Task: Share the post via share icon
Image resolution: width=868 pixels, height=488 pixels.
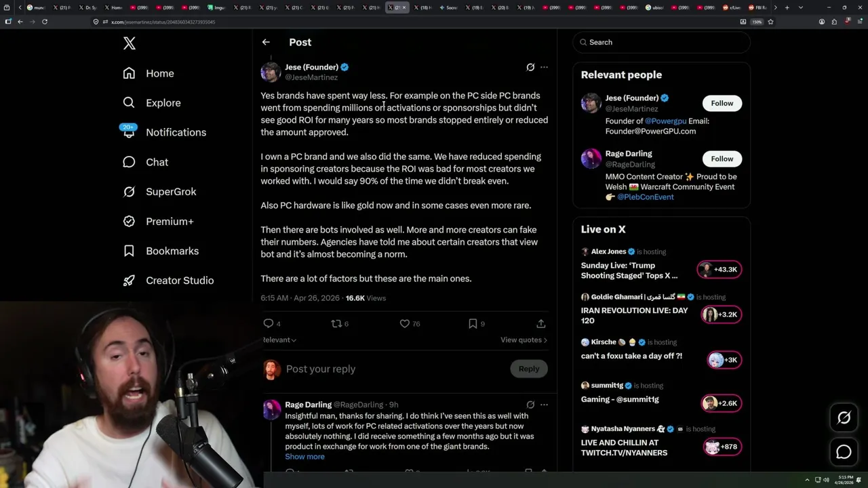Action: point(540,323)
